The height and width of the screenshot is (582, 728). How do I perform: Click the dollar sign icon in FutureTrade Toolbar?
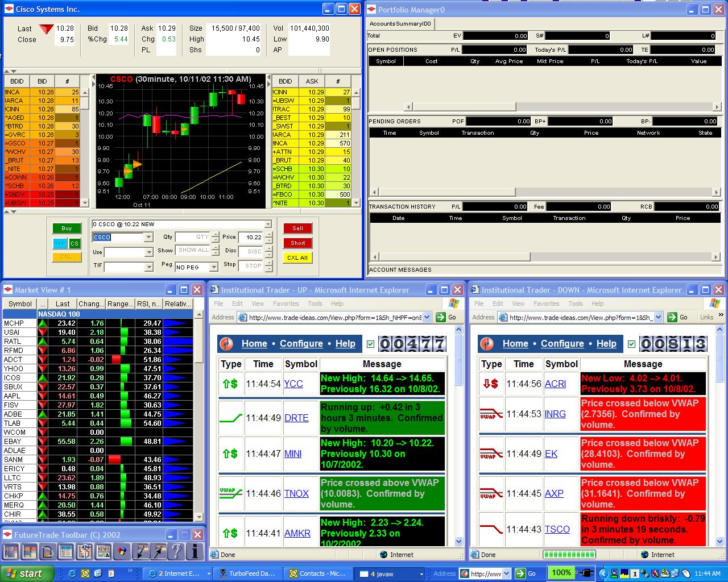pyautogui.click(x=84, y=551)
